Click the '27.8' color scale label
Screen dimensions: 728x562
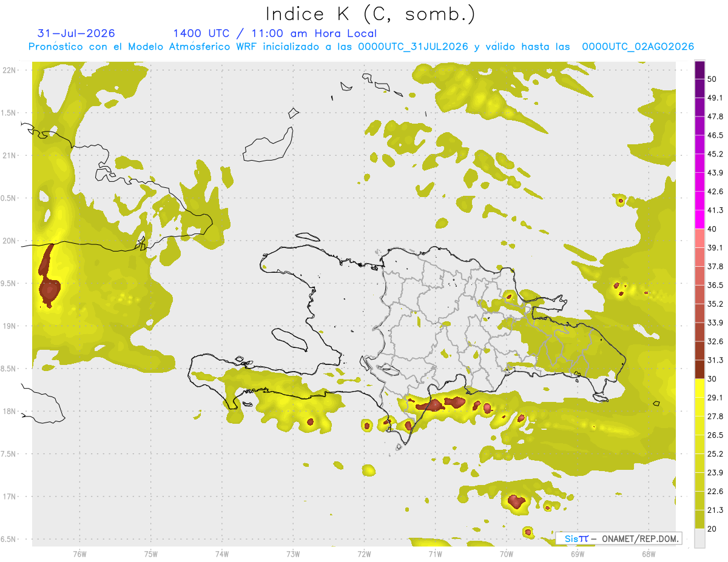pyautogui.click(x=715, y=416)
